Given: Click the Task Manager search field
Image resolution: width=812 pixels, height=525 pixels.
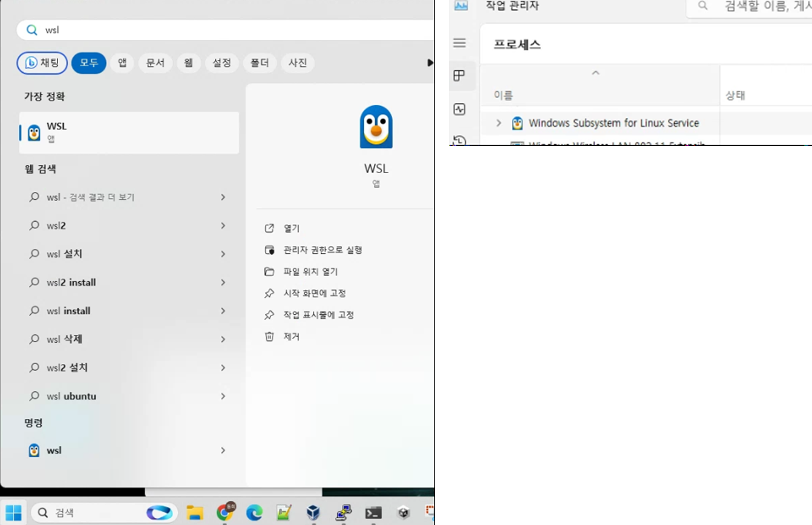Looking at the screenshot, I should (749, 7).
